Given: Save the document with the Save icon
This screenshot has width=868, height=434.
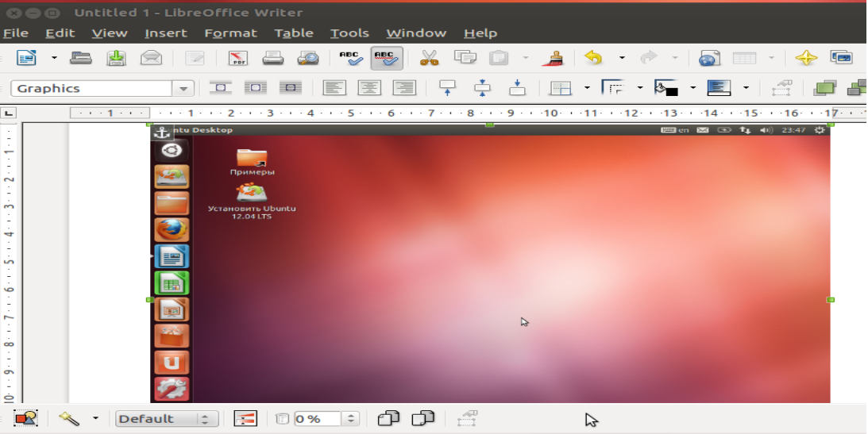Looking at the screenshot, I should (x=116, y=57).
